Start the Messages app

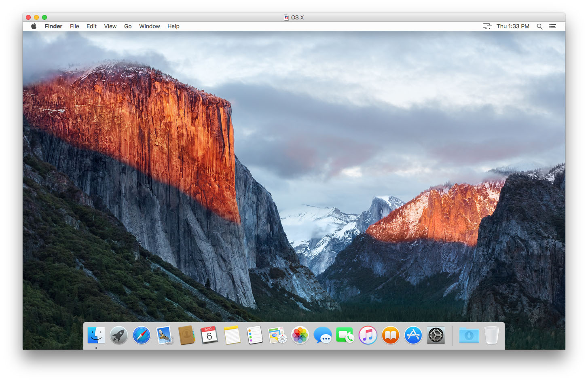(322, 335)
